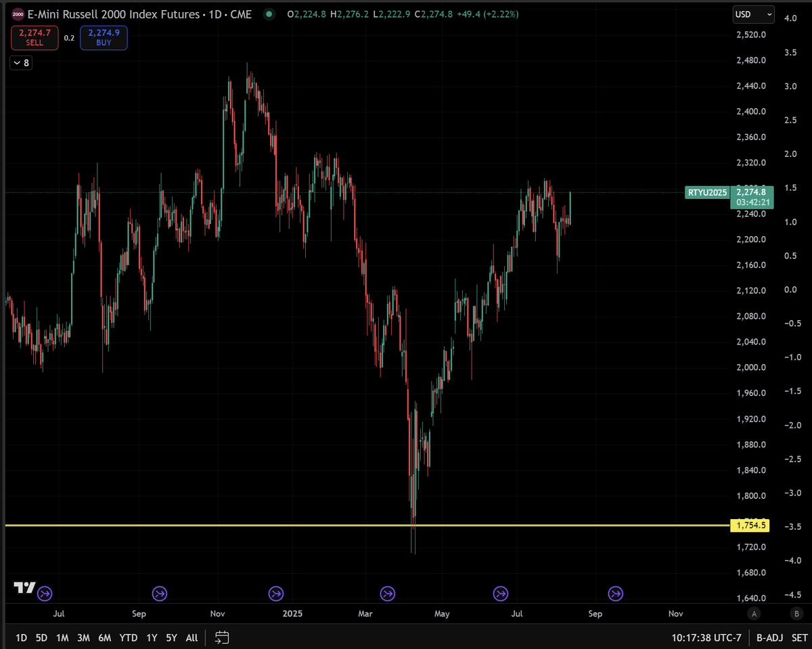Screen dimensions: 812x649
Task: Toggle the SET settlement price option
Action: (799, 637)
